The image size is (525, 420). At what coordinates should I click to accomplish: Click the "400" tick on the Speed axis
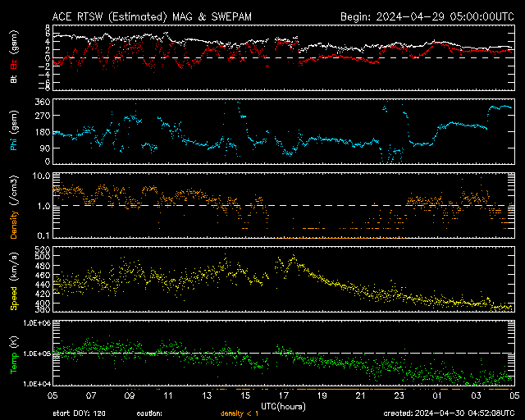tap(43, 303)
